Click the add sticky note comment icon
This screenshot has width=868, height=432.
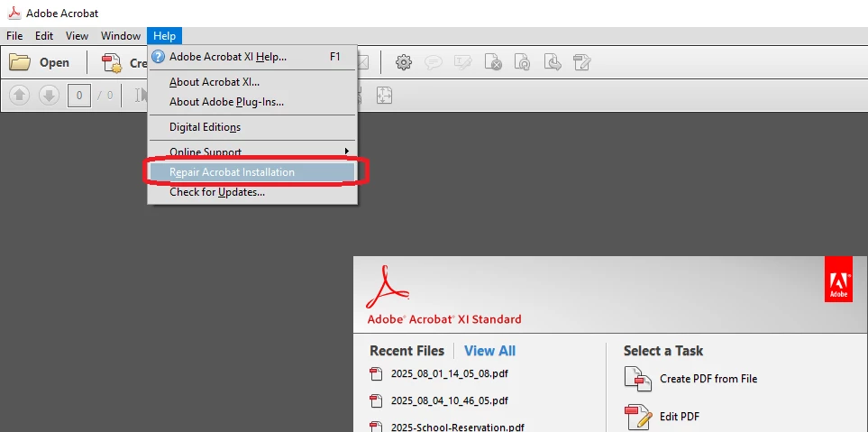pyautogui.click(x=434, y=62)
